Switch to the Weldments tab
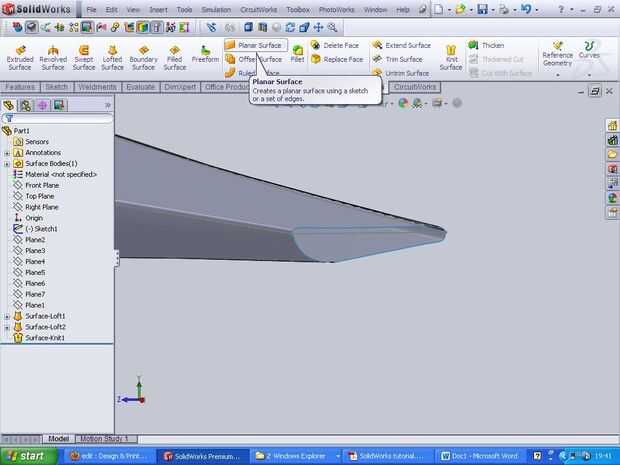 pyautogui.click(x=97, y=87)
